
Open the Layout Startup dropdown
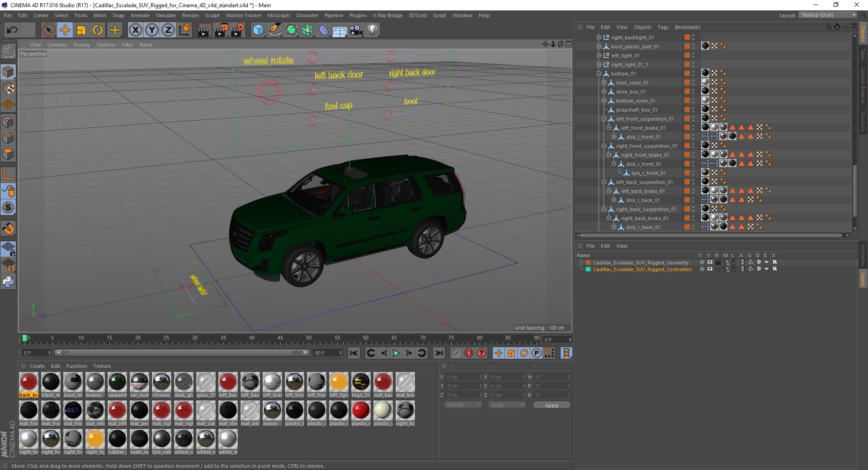pyautogui.click(x=827, y=15)
